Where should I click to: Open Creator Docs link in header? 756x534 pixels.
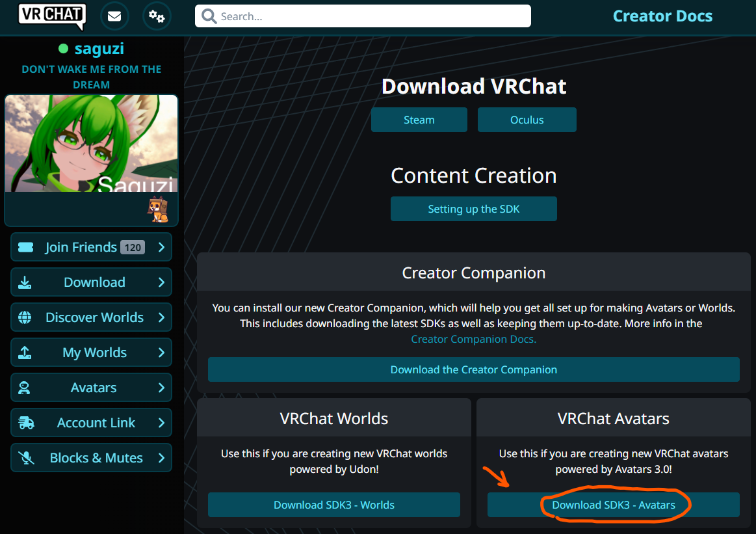click(x=662, y=16)
